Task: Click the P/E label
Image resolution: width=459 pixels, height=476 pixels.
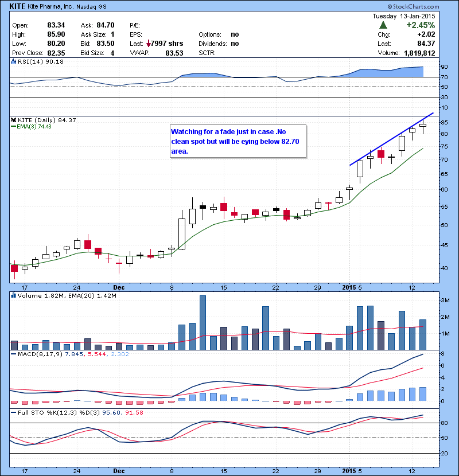Action: coord(135,25)
